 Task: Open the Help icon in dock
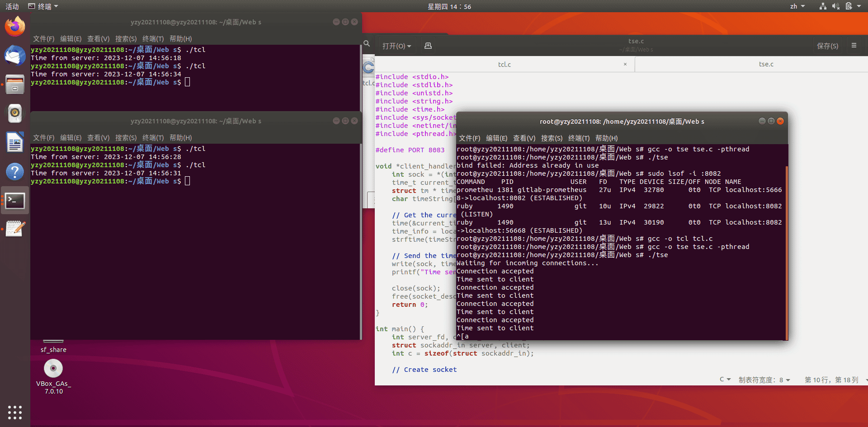point(15,172)
